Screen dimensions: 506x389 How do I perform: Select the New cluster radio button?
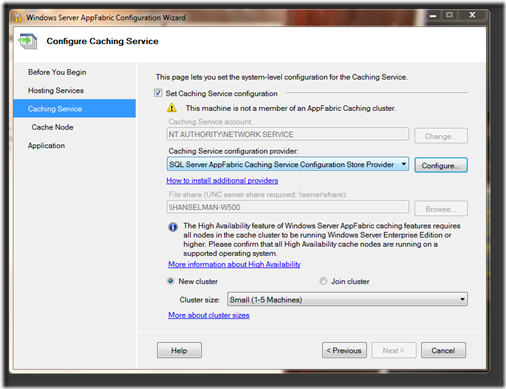[x=171, y=281]
